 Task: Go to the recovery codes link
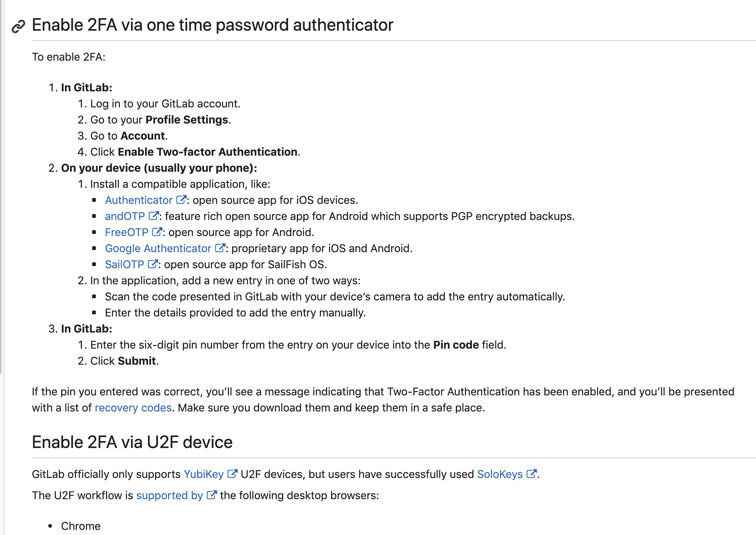pos(133,408)
